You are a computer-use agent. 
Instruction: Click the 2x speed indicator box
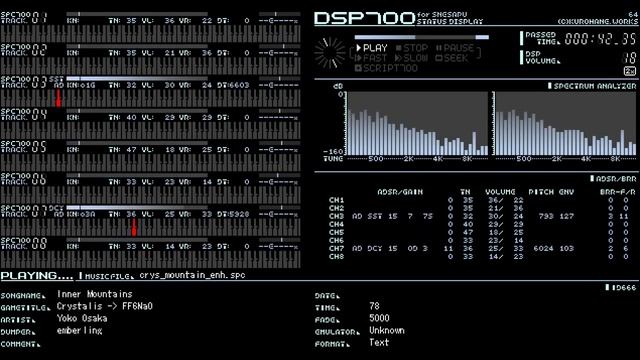click(x=630, y=71)
